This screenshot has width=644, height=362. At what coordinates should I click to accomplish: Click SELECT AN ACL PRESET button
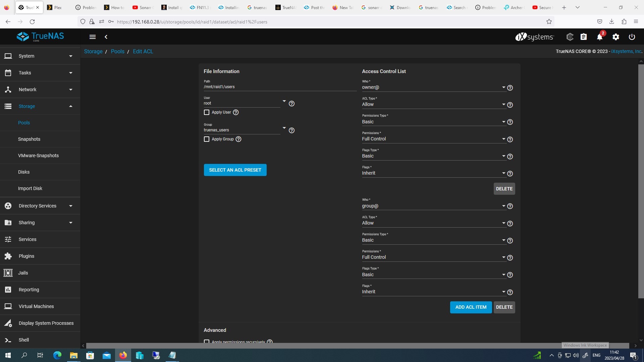(x=235, y=170)
